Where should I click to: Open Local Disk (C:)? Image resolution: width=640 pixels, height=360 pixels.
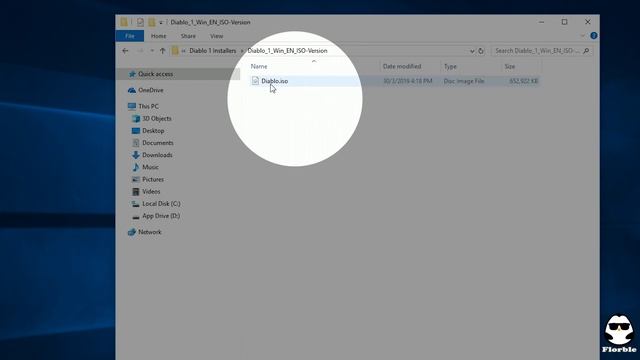161,204
